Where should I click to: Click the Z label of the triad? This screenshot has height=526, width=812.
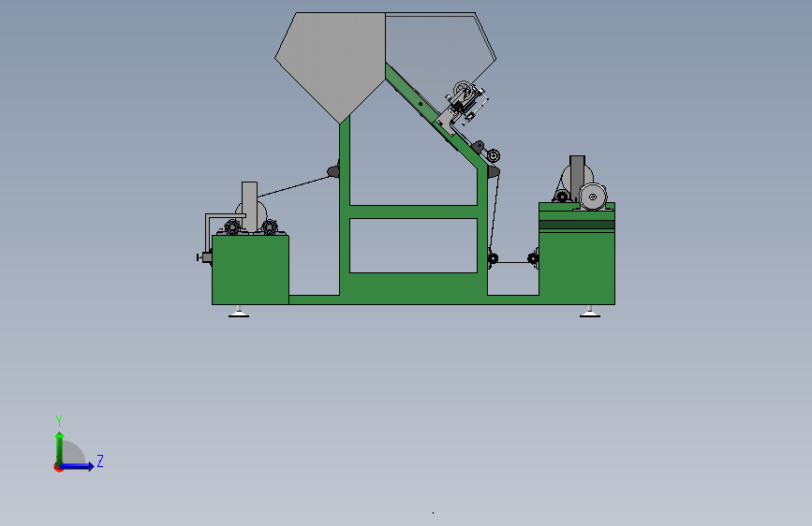pos(100,460)
